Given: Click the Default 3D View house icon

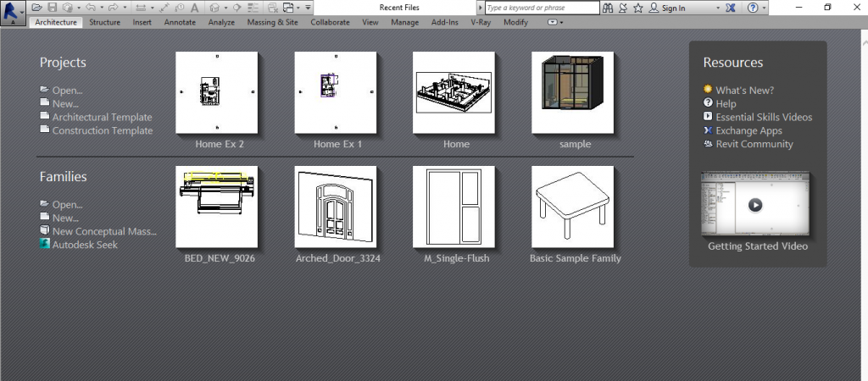Looking at the screenshot, I should point(214,8).
